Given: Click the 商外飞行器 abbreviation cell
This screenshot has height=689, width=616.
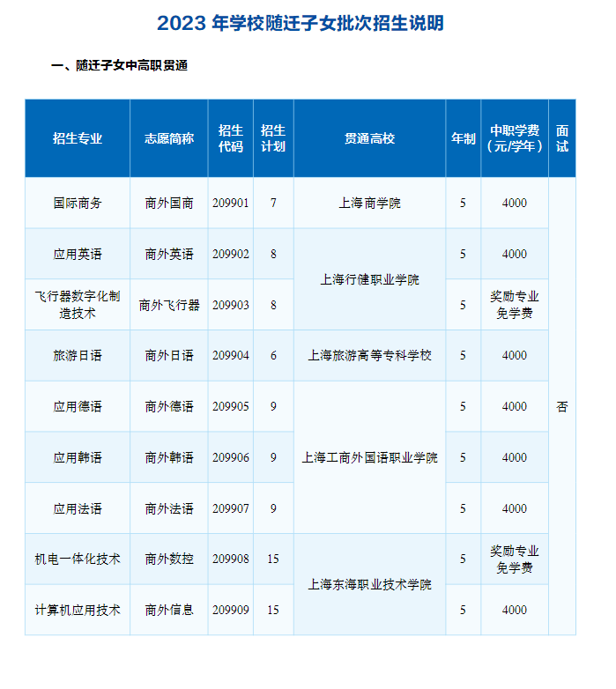Looking at the screenshot, I should pos(169,305).
